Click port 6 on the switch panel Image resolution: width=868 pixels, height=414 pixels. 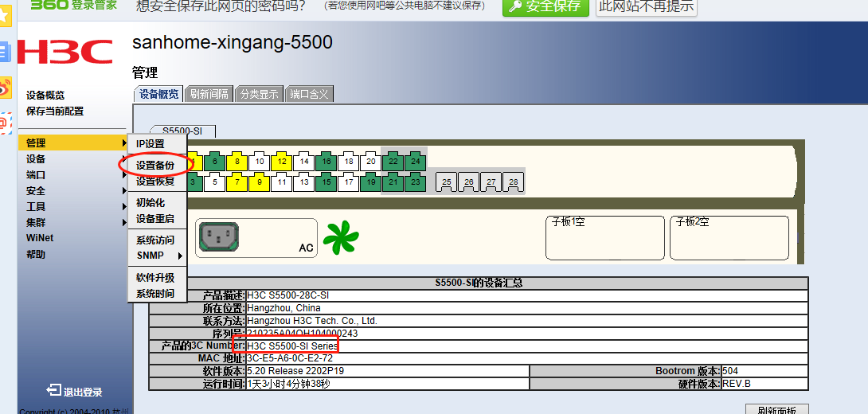(x=215, y=161)
